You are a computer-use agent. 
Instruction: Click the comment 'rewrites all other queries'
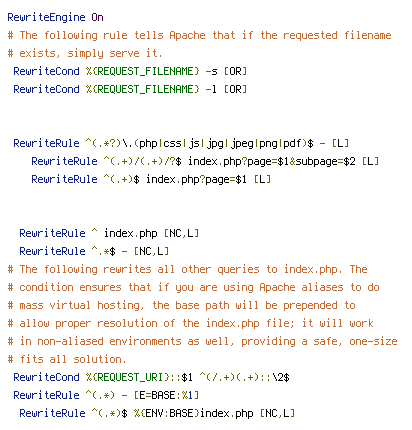click(188, 269)
